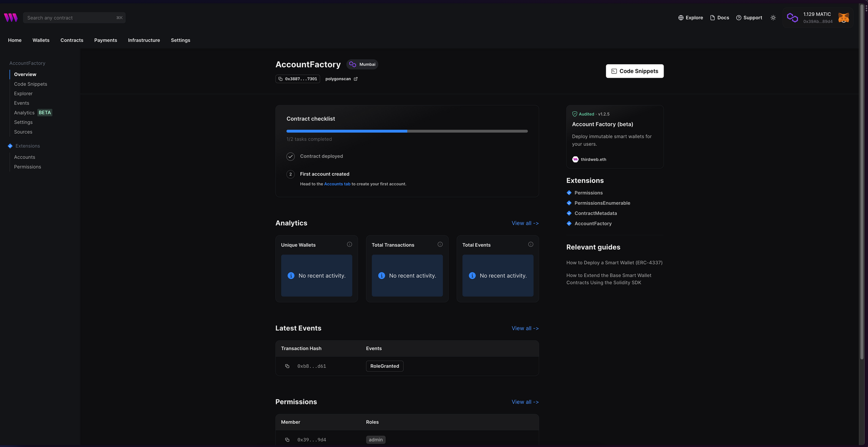This screenshot has height=447, width=868.
Task: Copy the member address 0x39...9d4
Action: pos(287,440)
